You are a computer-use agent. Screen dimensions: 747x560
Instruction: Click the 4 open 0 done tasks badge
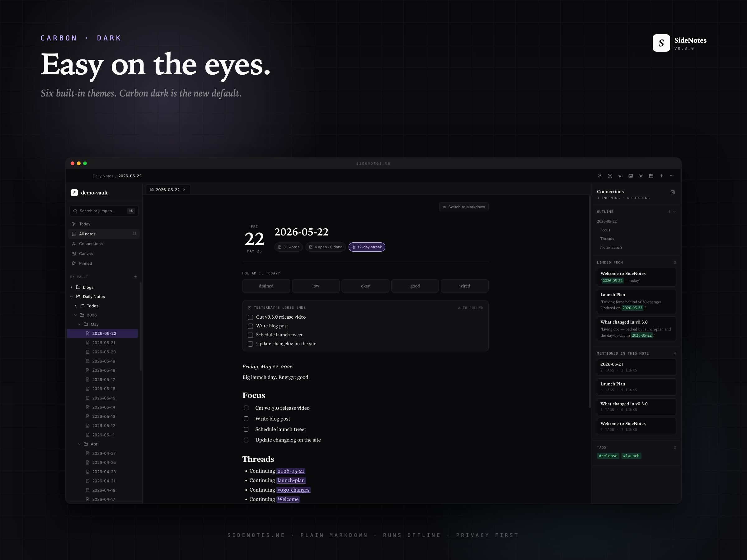(326, 247)
